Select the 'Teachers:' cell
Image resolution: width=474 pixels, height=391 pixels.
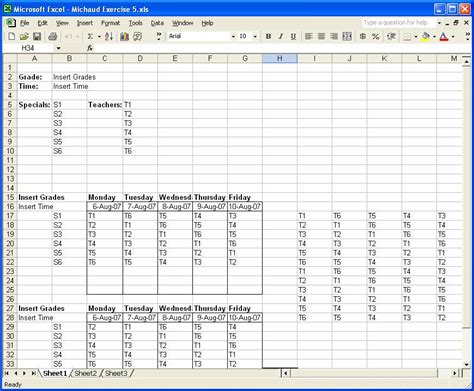105,105
